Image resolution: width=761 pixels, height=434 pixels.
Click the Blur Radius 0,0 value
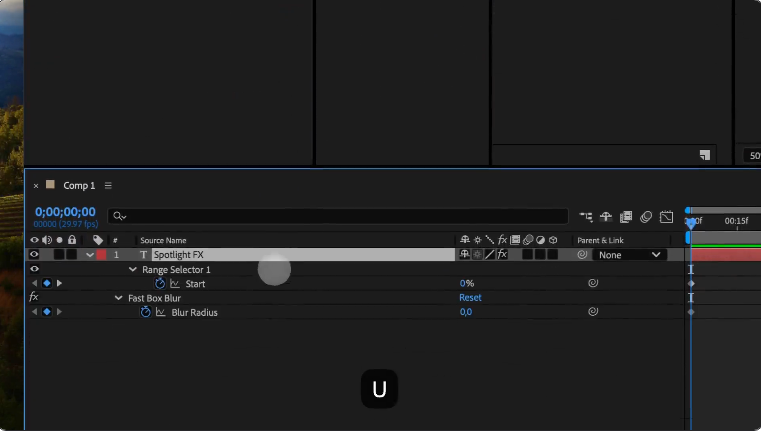[466, 313]
